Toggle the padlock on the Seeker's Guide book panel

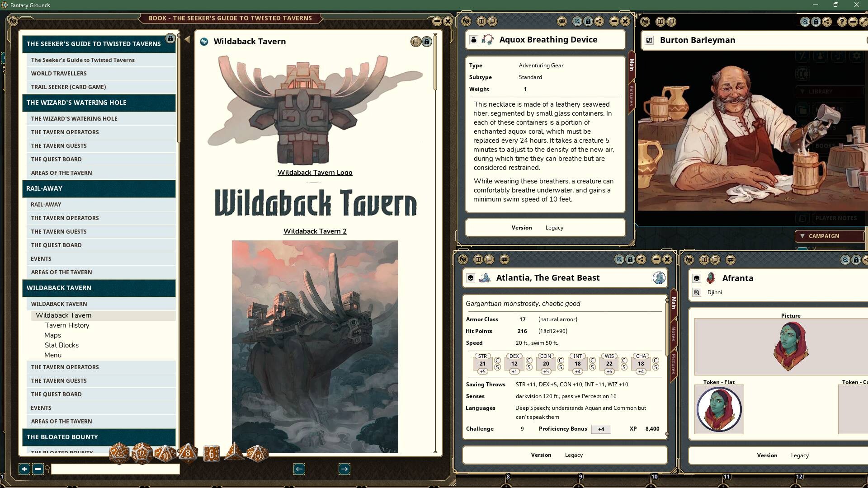[x=170, y=39]
